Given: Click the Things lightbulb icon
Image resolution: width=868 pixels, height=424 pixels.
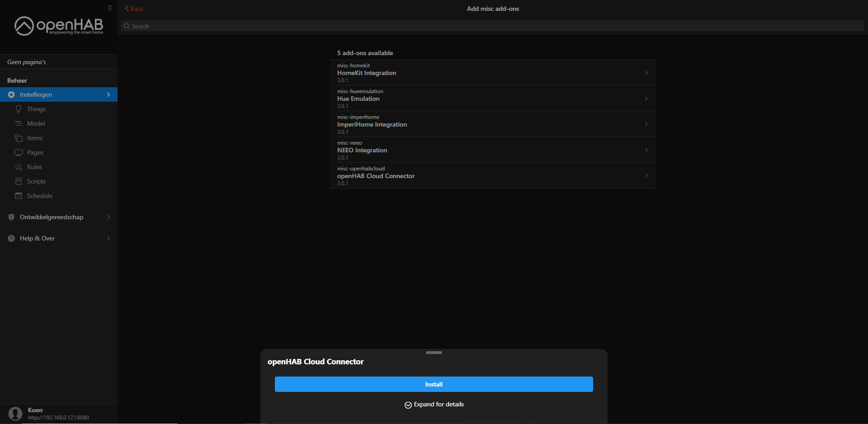Looking at the screenshot, I should pos(19,109).
